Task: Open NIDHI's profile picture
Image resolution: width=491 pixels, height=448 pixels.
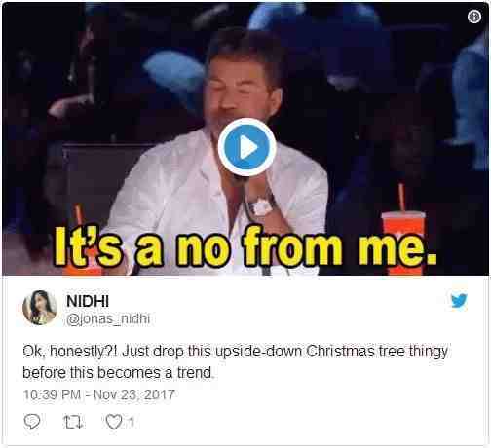Action: (x=40, y=308)
